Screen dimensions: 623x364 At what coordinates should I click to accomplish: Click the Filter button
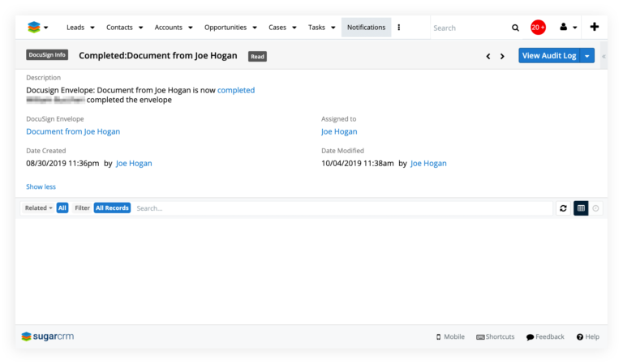coord(82,208)
